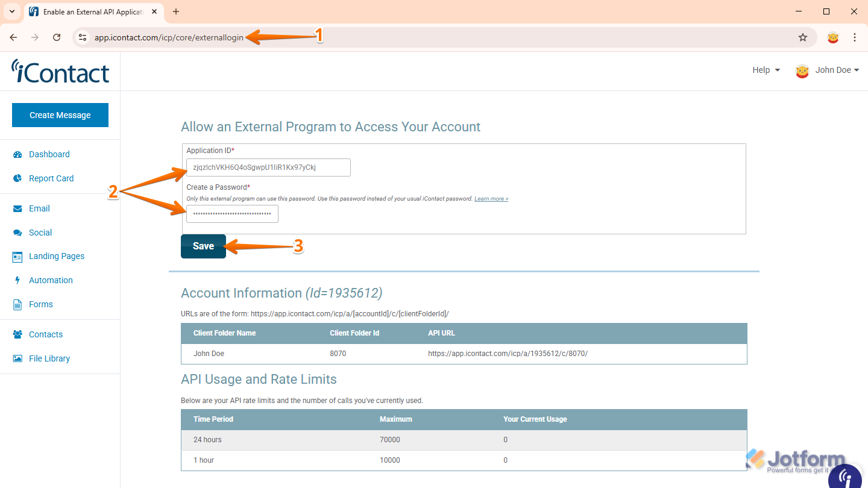
Task: Open the Learn more link
Action: (x=491, y=198)
